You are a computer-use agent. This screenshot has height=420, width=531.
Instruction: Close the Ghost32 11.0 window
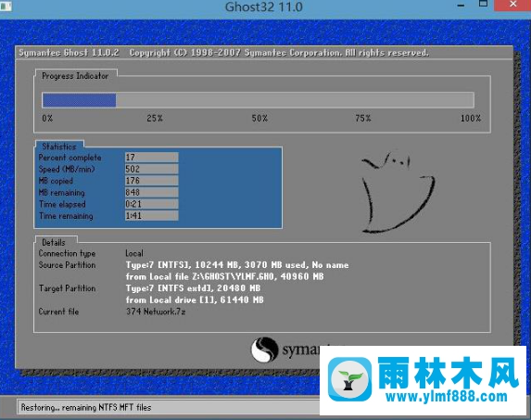[x=513, y=5]
